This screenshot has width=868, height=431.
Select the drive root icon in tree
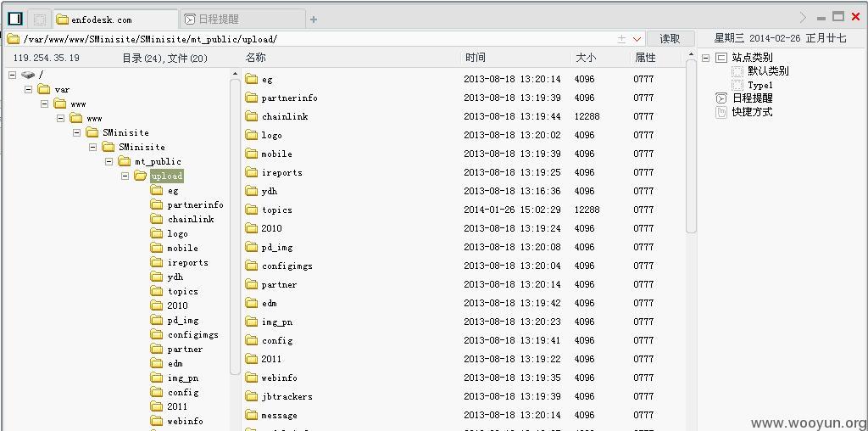point(28,75)
